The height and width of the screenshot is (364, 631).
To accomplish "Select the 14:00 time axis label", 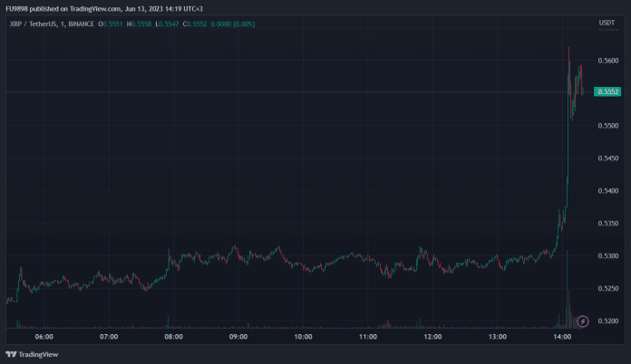I will (x=562, y=337).
